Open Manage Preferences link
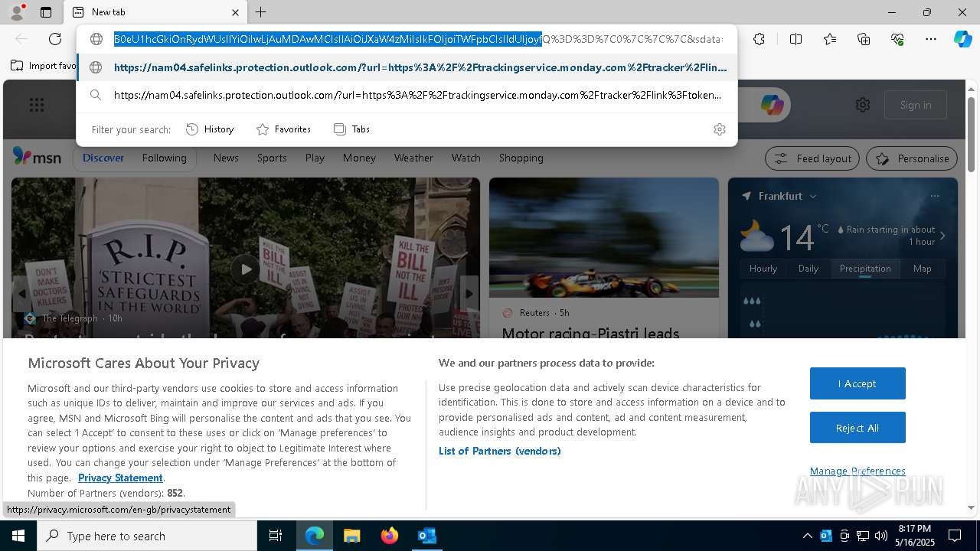Screen dimensions: 980x551 (857, 471)
